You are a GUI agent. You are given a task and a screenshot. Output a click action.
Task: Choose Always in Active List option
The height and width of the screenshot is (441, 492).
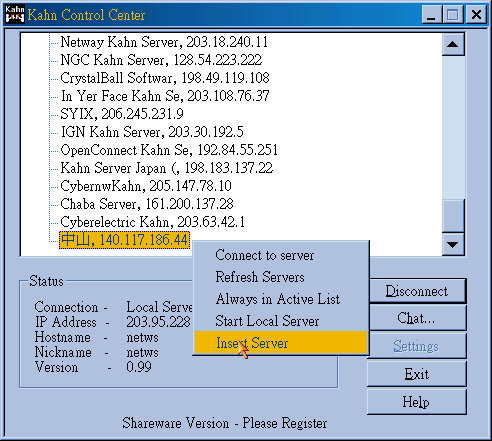coord(281,299)
